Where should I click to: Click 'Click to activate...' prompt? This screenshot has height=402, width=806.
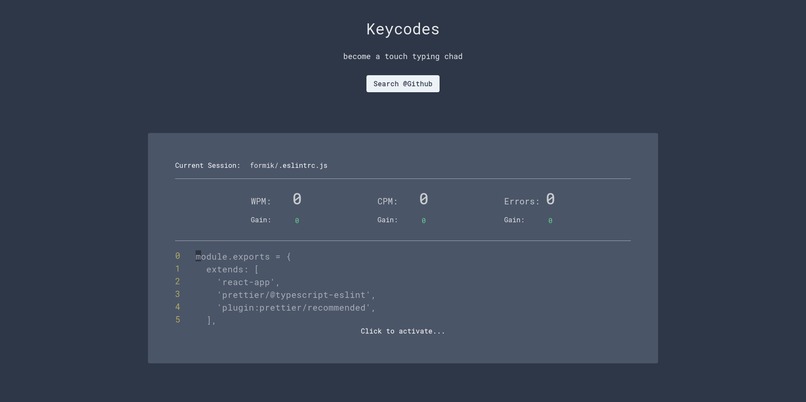[402, 331]
